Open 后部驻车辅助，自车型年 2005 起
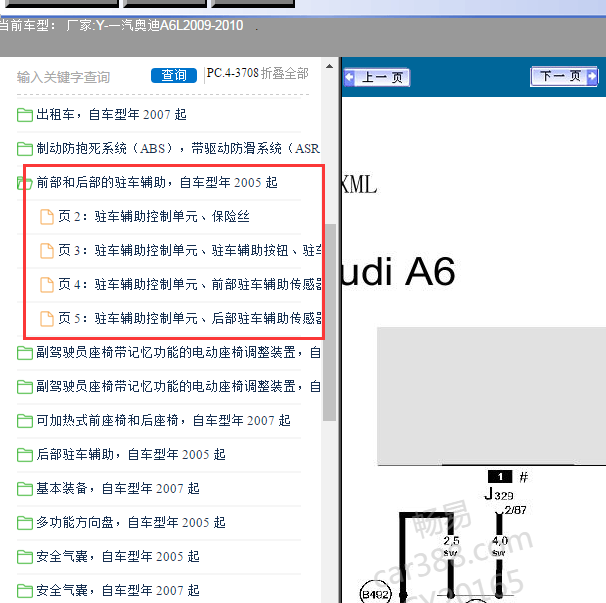Image resolution: width=606 pixels, height=603 pixels. (131, 455)
